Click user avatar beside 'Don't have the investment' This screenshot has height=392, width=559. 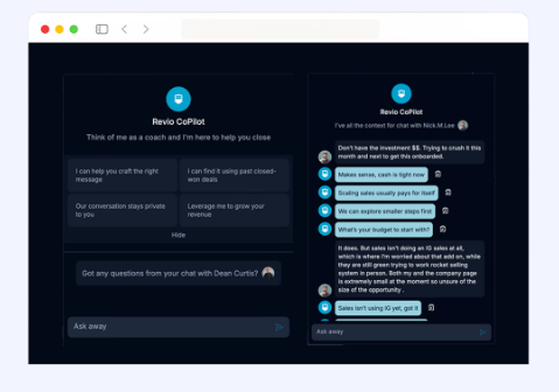(x=325, y=157)
